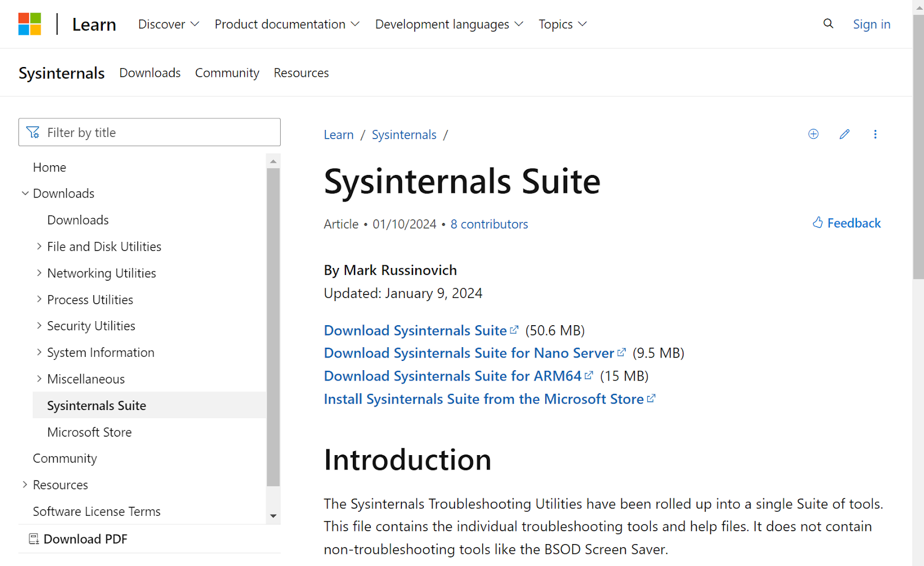This screenshot has height=566, width=924.
Task: Click Download Sysinternals Suite link
Action: tap(421, 330)
